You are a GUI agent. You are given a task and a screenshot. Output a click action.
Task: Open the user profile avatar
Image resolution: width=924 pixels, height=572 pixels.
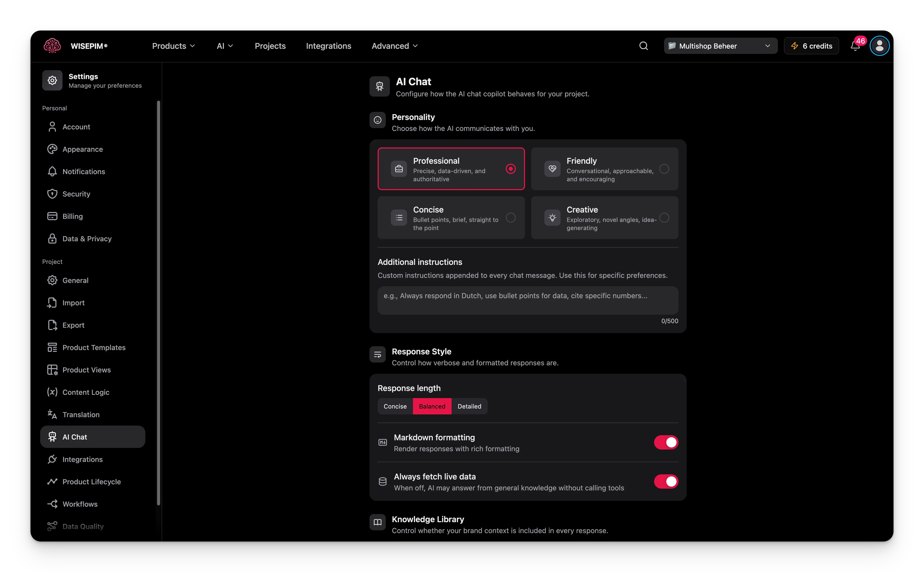pos(880,46)
